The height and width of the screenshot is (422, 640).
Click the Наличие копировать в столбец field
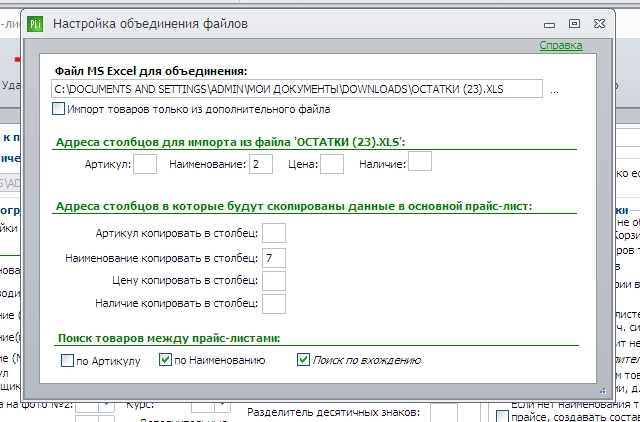273,304
